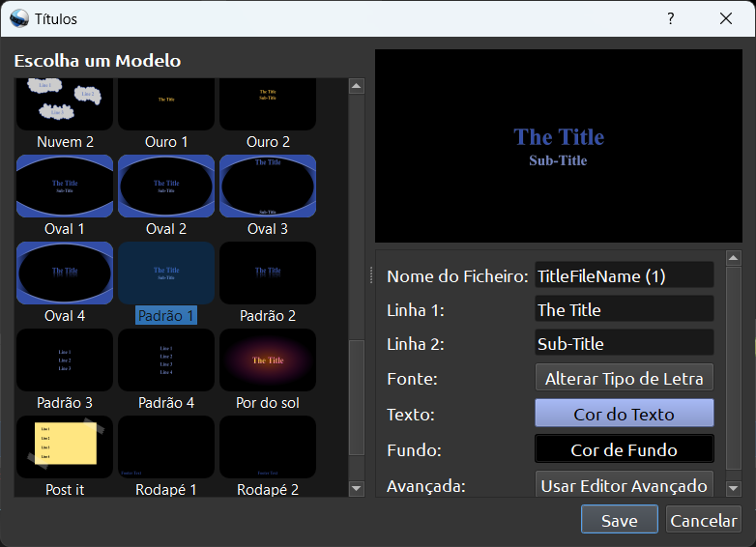Click the help question mark button

click(x=671, y=18)
